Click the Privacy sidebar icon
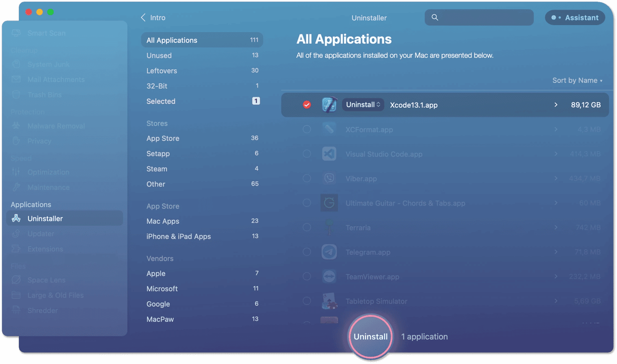The image size is (617, 364). click(x=16, y=141)
